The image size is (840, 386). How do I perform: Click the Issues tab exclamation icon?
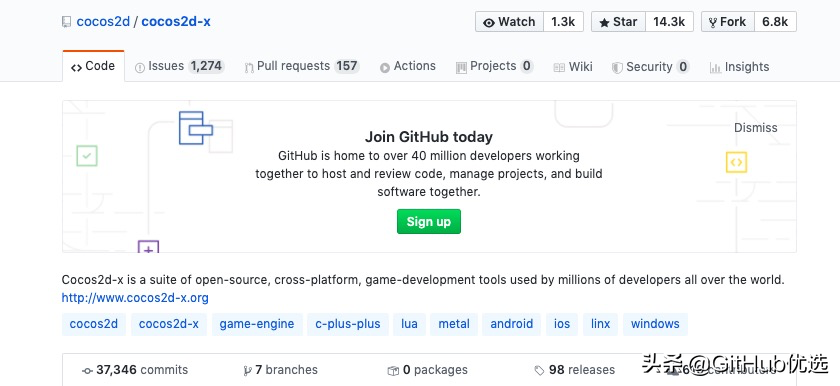click(140, 68)
